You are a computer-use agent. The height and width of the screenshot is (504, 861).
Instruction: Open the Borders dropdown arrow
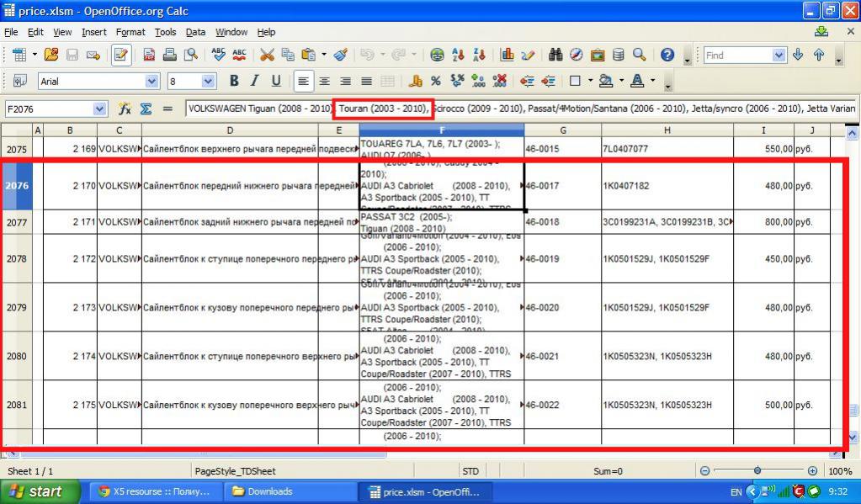(x=590, y=82)
